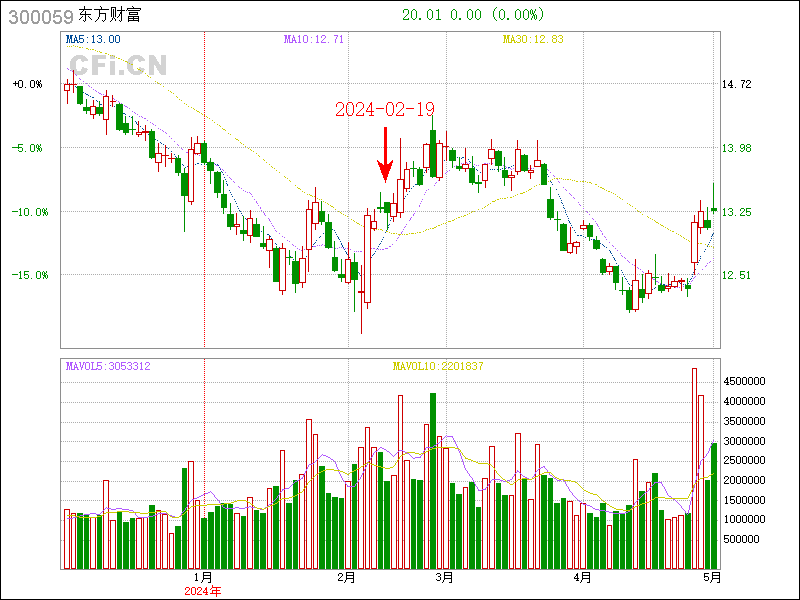Click the green price 20.01 in header

[420, 15]
